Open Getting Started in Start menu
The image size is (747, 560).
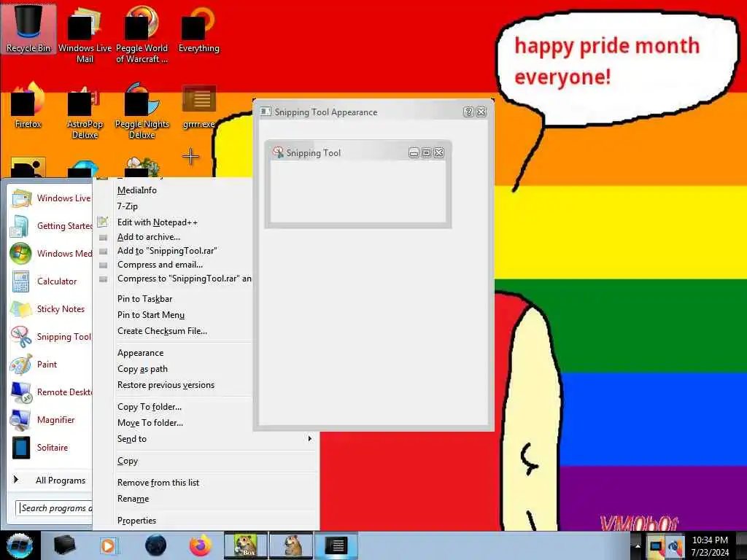tap(50, 226)
